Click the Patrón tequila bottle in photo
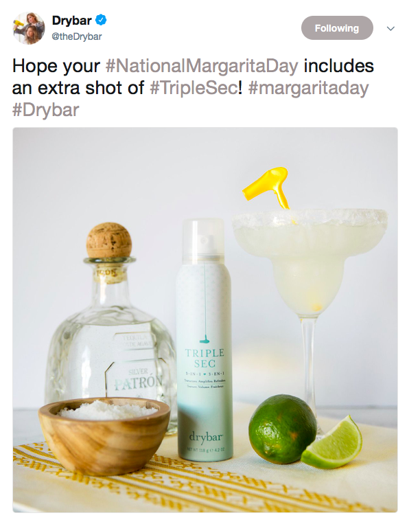 tap(110, 330)
